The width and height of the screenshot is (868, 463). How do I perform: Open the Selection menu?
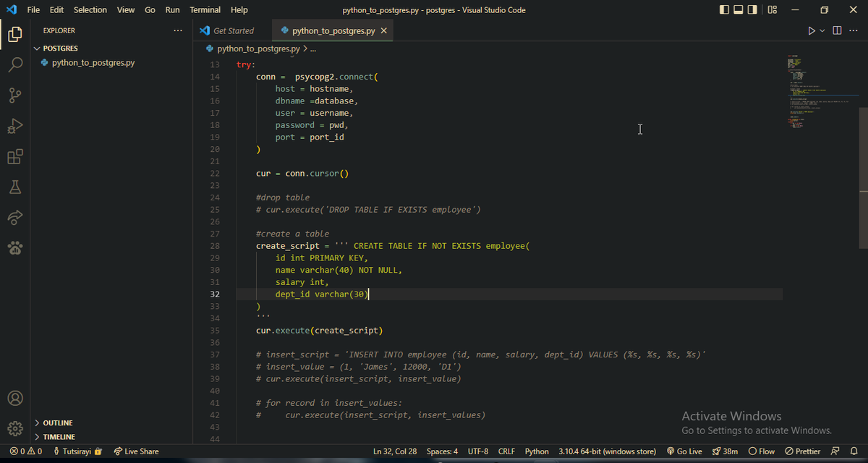click(x=90, y=9)
